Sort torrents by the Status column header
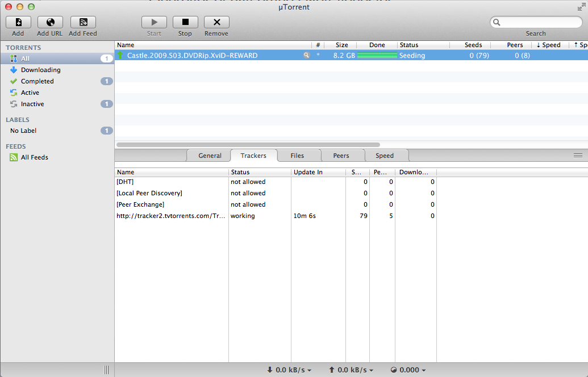The width and height of the screenshot is (588, 377). pos(423,45)
